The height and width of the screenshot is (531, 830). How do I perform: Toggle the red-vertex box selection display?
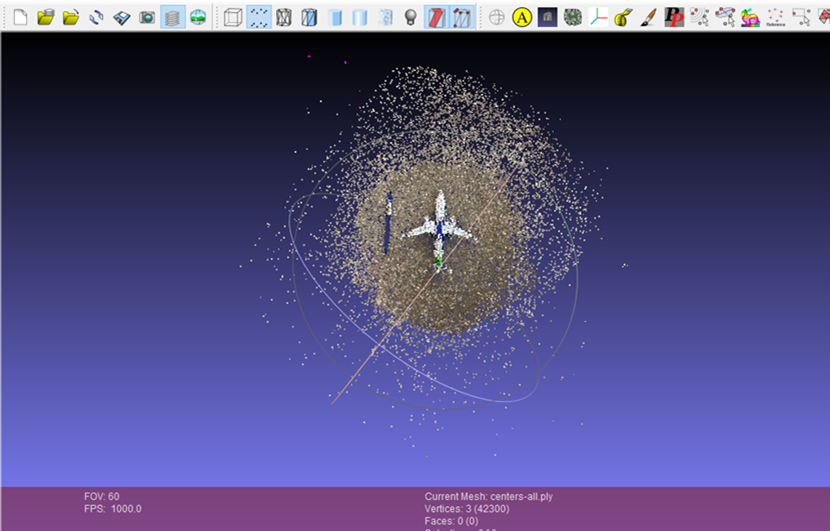pyautogui.click(x=462, y=17)
